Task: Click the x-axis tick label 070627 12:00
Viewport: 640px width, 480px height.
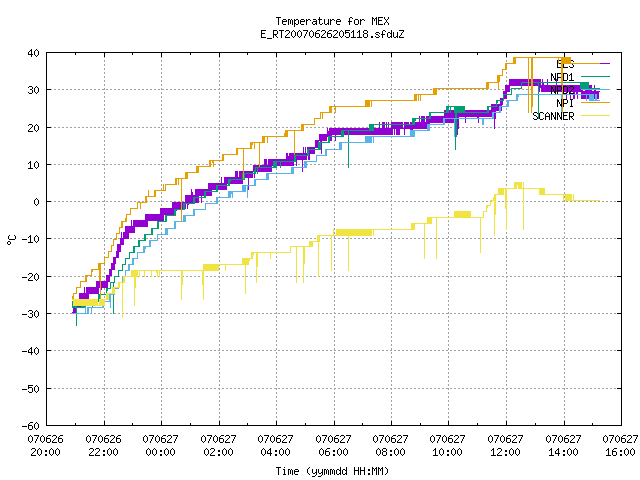Action: [x=506, y=445]
